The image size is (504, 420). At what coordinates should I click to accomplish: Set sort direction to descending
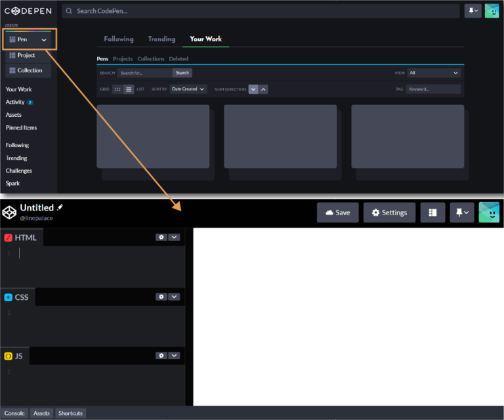point(253,89)
